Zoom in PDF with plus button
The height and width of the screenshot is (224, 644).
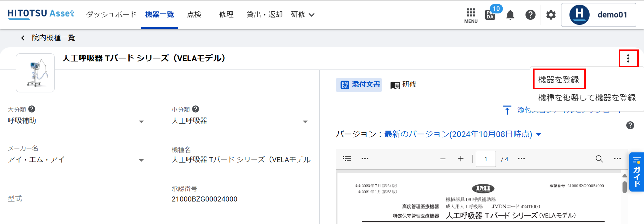click(460, 159)
